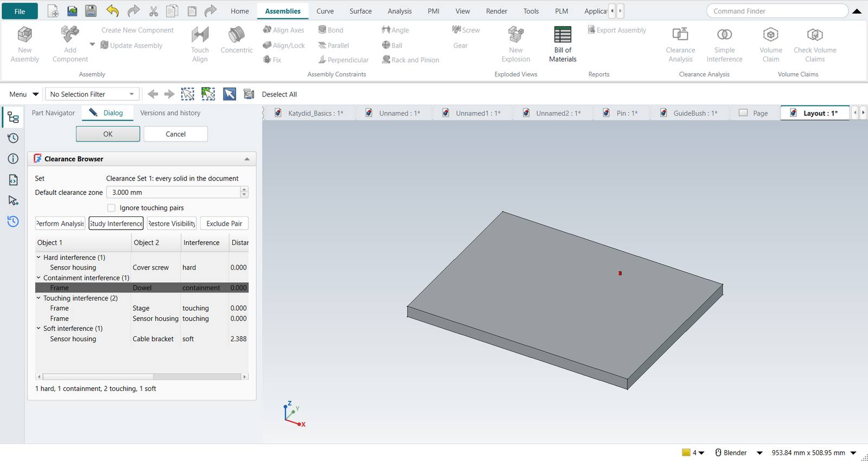Confirm dialog with OK button
The height and width of the screenshot is (461, 868).
click(108, 134)
